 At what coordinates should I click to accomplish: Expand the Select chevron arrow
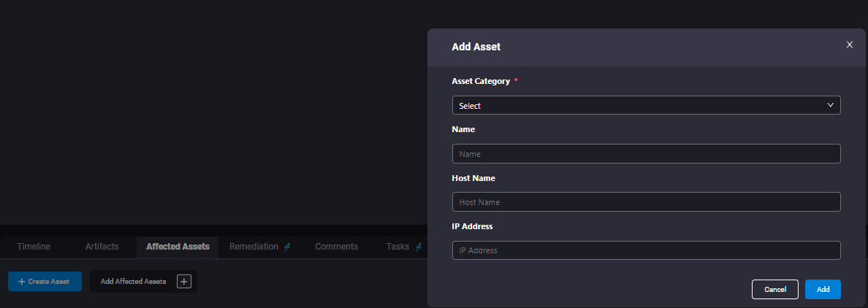[x=830, y=105]
